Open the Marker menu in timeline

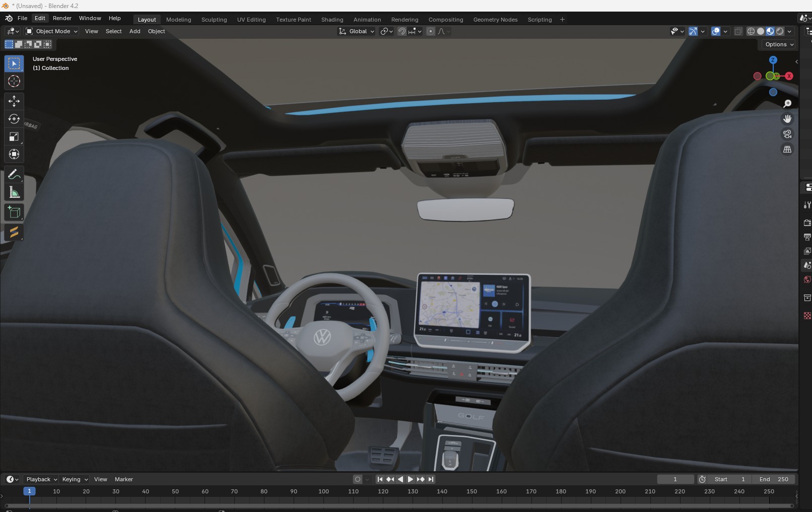[123, 479]
